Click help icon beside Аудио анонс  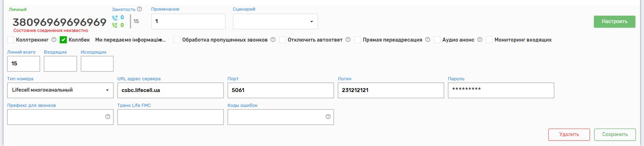(480, 40)
